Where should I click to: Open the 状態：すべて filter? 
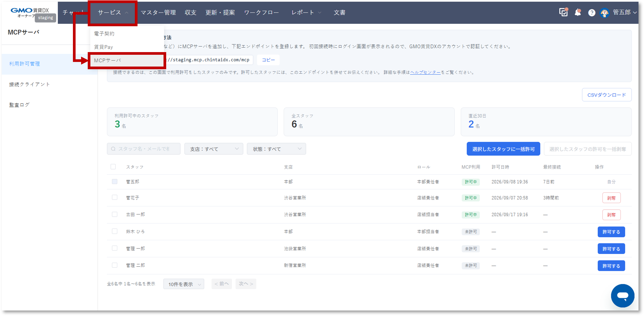277,149
